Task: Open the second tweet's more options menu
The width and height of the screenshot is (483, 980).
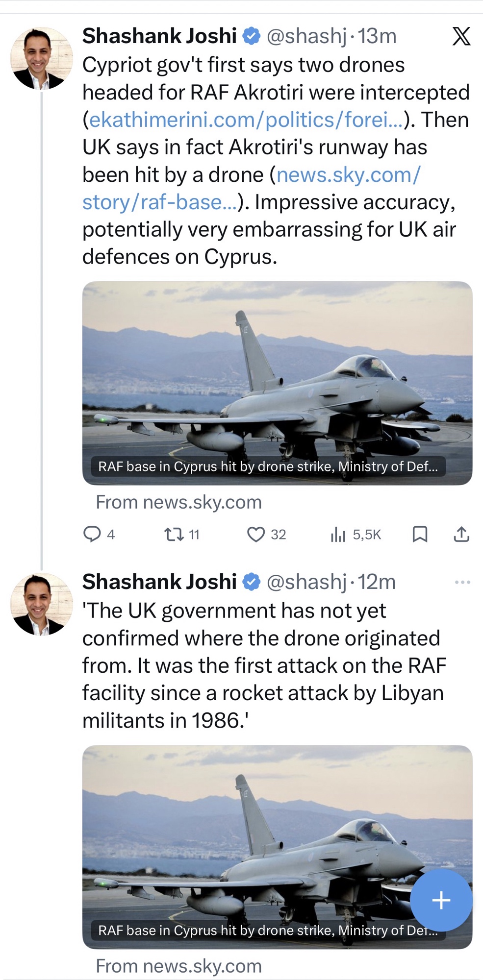Action: point(462,582)
